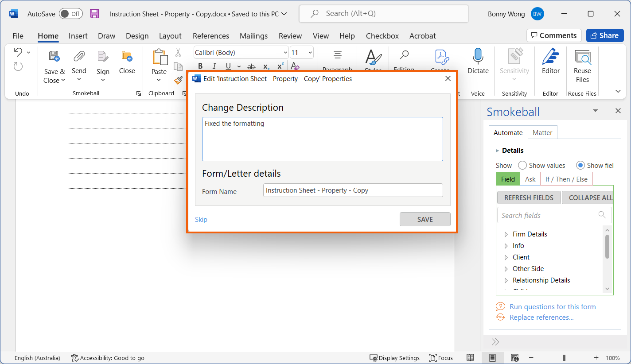Select the If / Then / Else tab
Image resolution: width=631 pixels, height=364 pixels.
566,179
